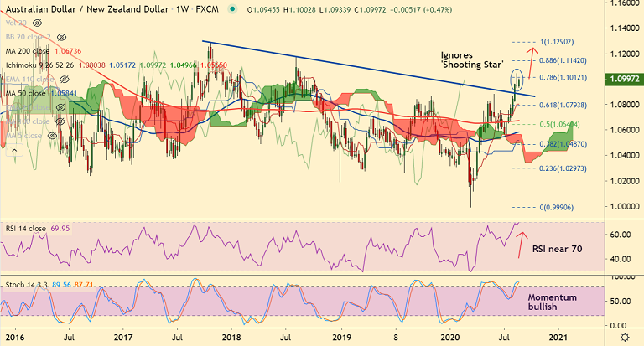Click Fibonacci level 0(0.99906)
This screenshot has width=644, height=346.
[557, 208]
